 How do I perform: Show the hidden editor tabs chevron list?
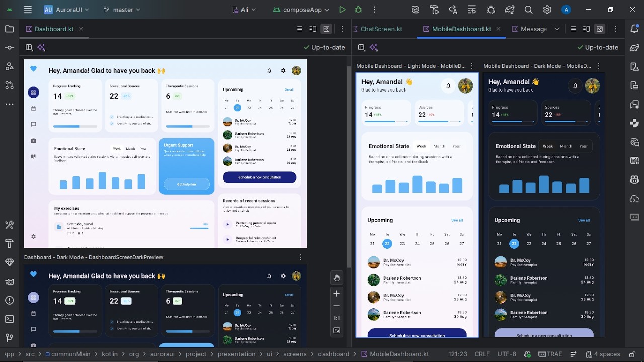(557, 29)
